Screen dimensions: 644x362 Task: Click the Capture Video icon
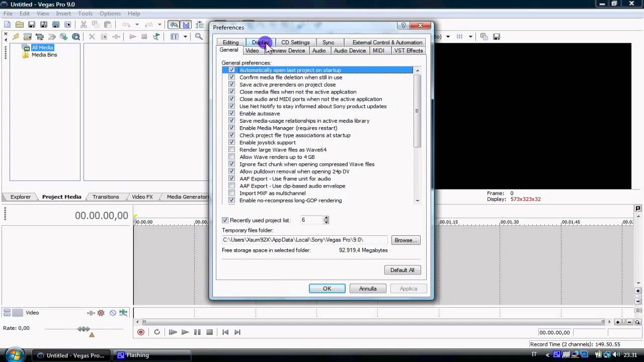pos(40,37)
